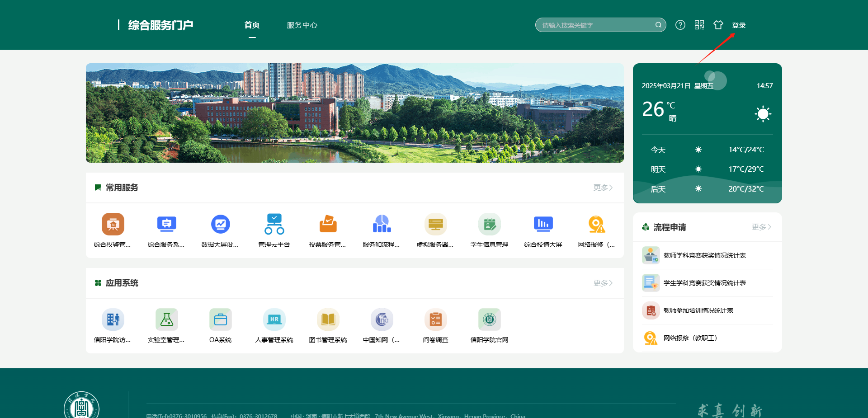Viewport: 868px width, 418px height.
Task: Open the 投票服务管理 icon
Action: coord(328,224)
